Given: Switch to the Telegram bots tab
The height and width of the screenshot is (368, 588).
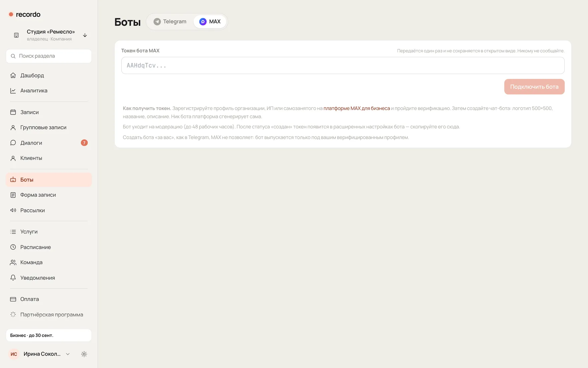Looking at the screenshot, I should tap(170, 22).
